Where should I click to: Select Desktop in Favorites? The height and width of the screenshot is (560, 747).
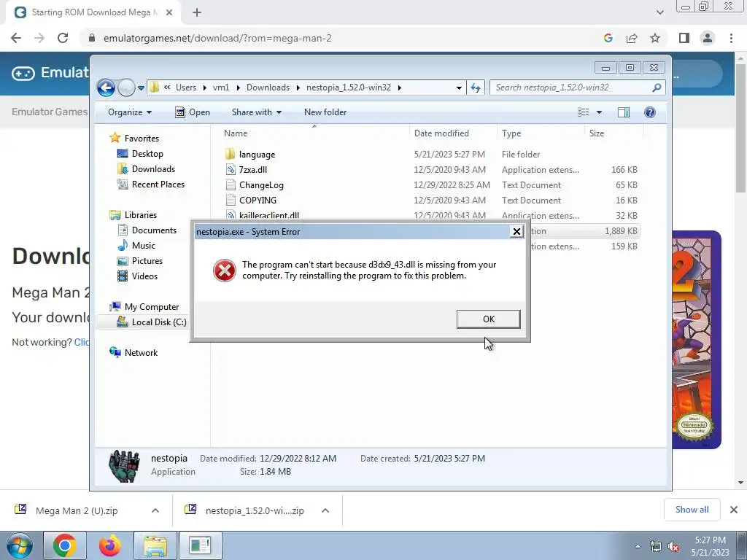[147, 154]
